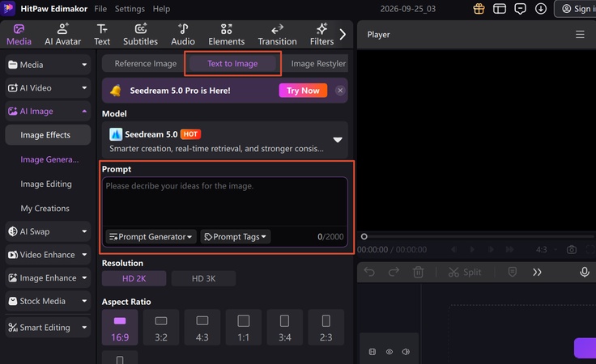Choose the 1:1 aspect ratio
Viewport: 596px width, 364px height.
pos(243,327)
